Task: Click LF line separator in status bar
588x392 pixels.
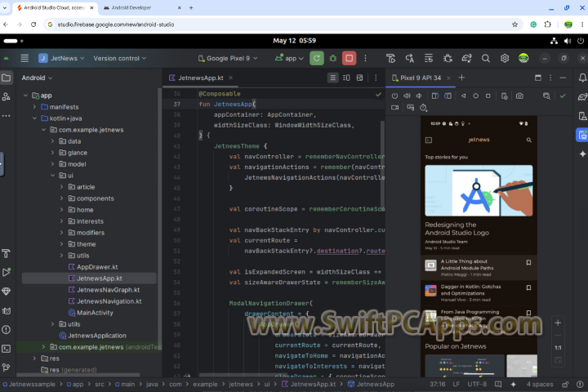Action: point(456,384)
